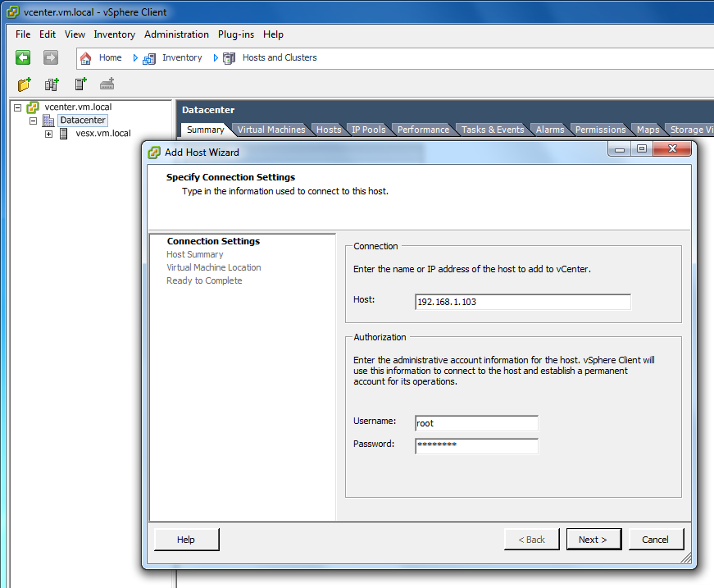Click the vesx.vm.local host icon
714x588 pixels.
[x=64, y=134]
